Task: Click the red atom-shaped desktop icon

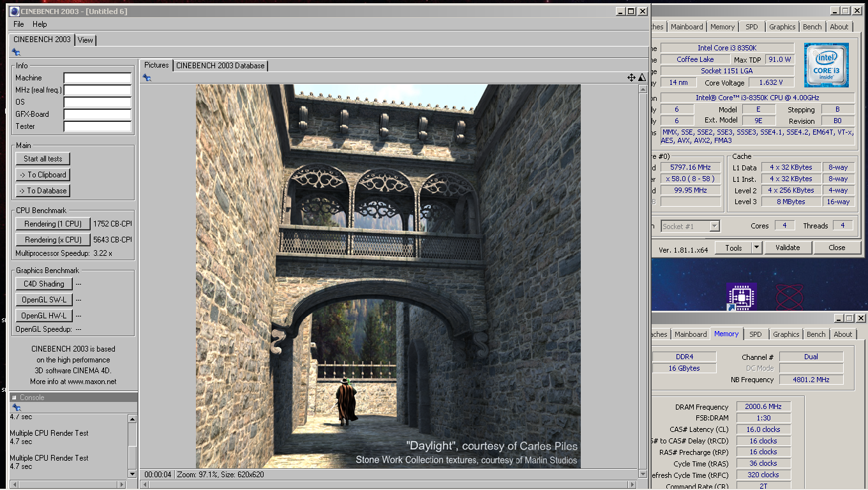Action: pyautogui.click(x=789, y=298)
